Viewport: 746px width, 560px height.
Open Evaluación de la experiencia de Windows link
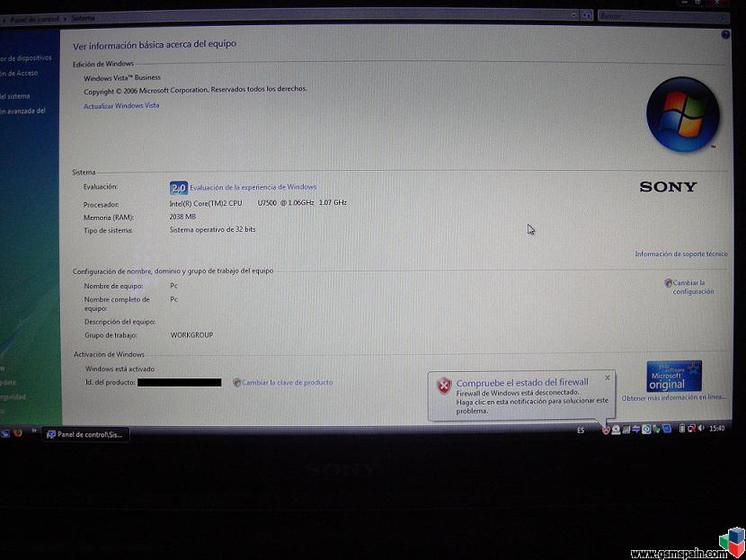click(253, 188)
